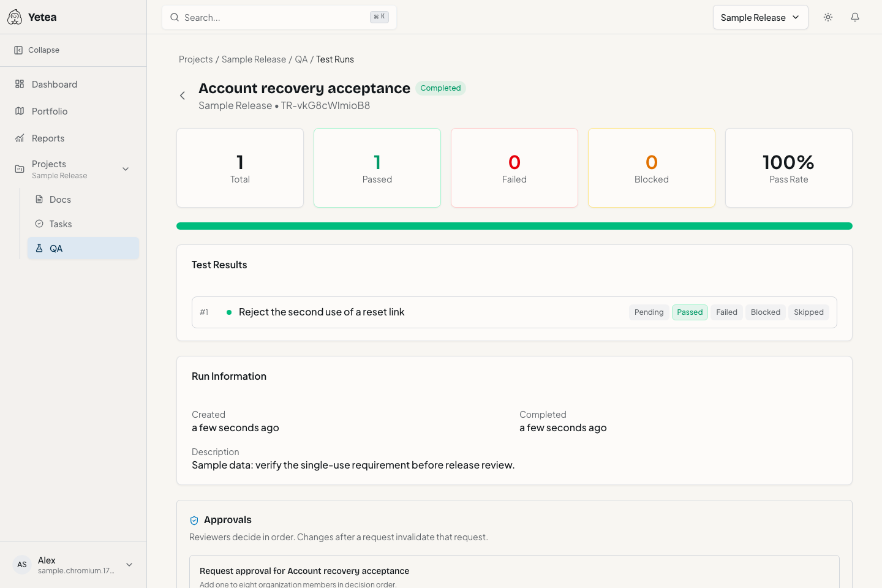Open Docs under Projects
Image resolution: width=882 pixels, height=588 pixels.
tap(83, 199)
